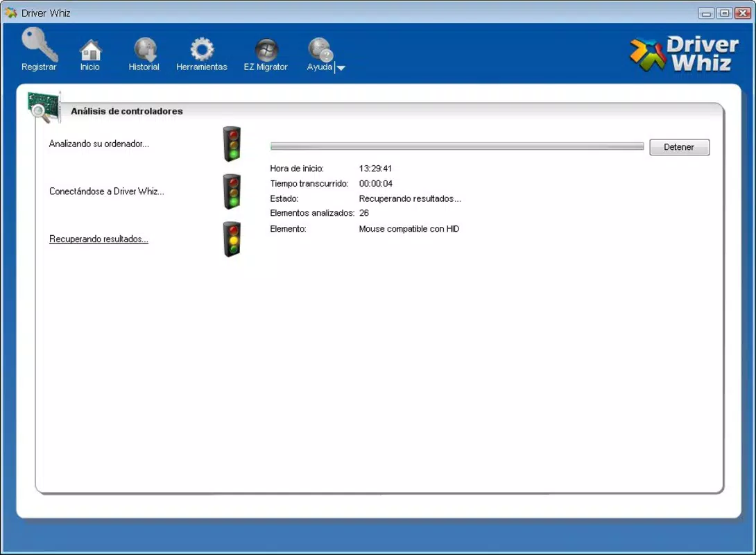The width and height of the screenshot is (756, 555).
Task: Click the EZ Migrator menu label
Action: pyautogui.click(x=266, y=67)
